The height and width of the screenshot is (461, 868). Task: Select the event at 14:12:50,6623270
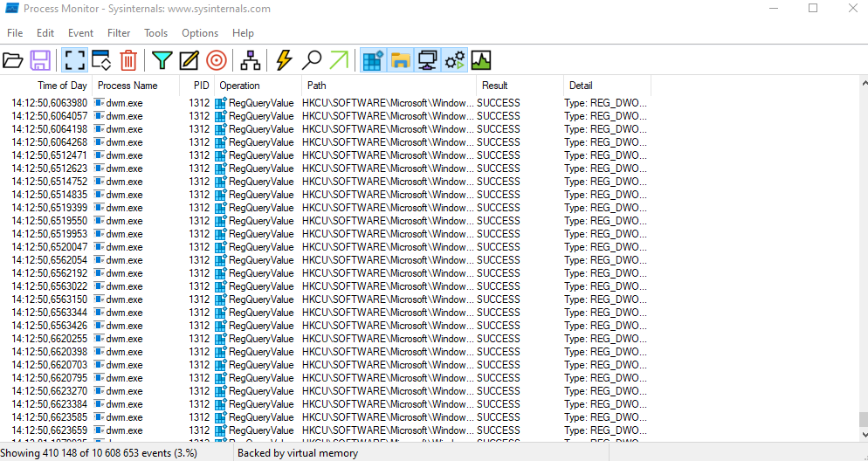tap(326, 391)
